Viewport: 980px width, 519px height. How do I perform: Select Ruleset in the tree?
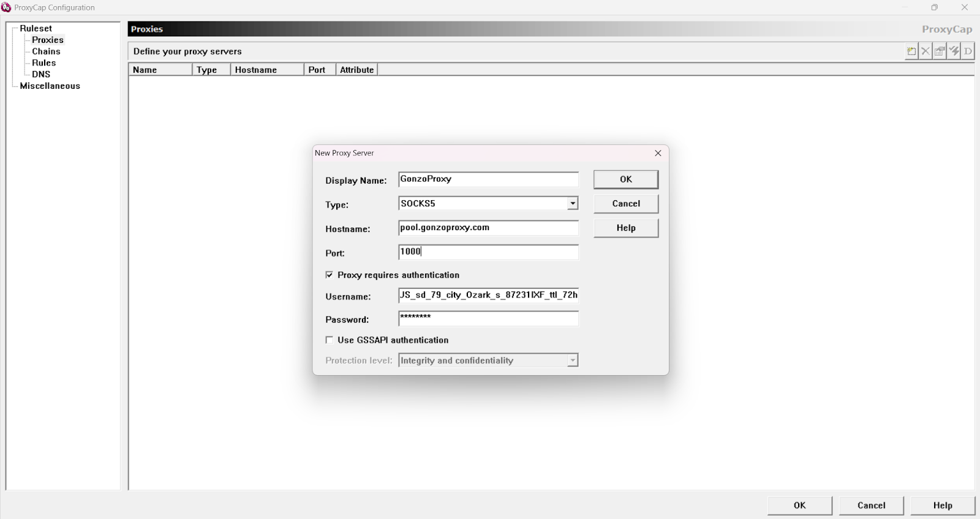click(x=36, y=28)
